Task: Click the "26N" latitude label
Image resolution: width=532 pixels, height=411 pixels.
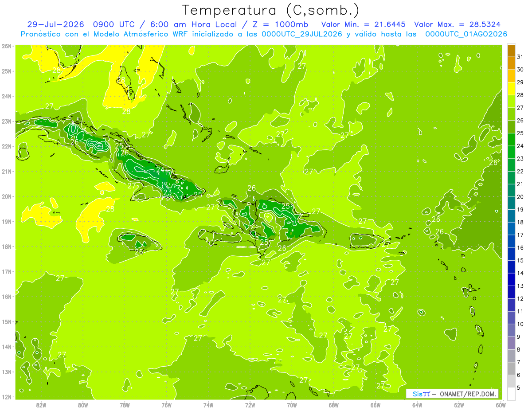Action: point(7,46)
